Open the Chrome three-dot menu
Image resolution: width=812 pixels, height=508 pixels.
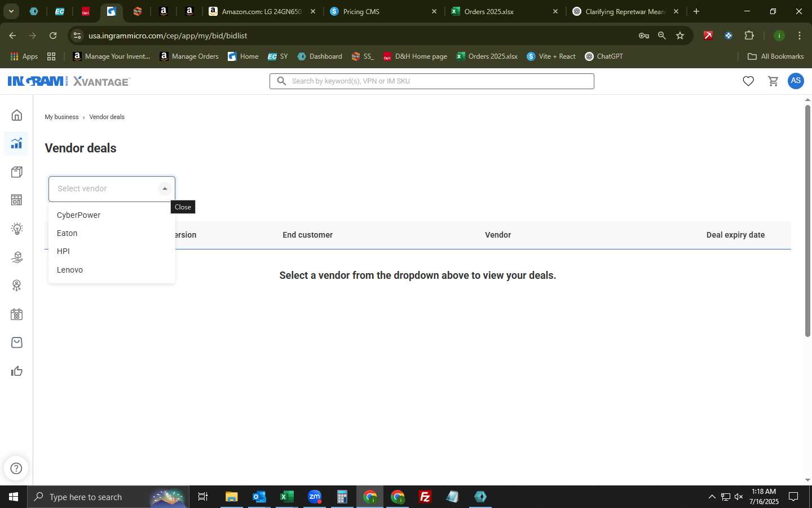[x=799, y=36]
